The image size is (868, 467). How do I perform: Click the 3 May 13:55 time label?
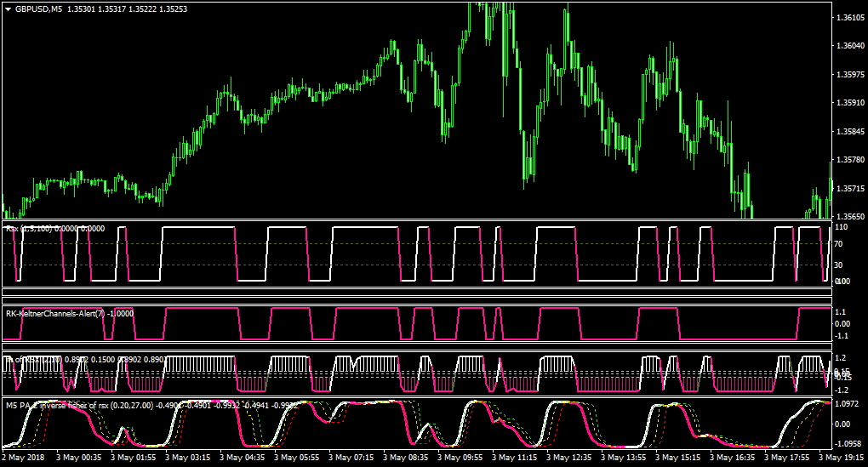(x=624, y=458)
